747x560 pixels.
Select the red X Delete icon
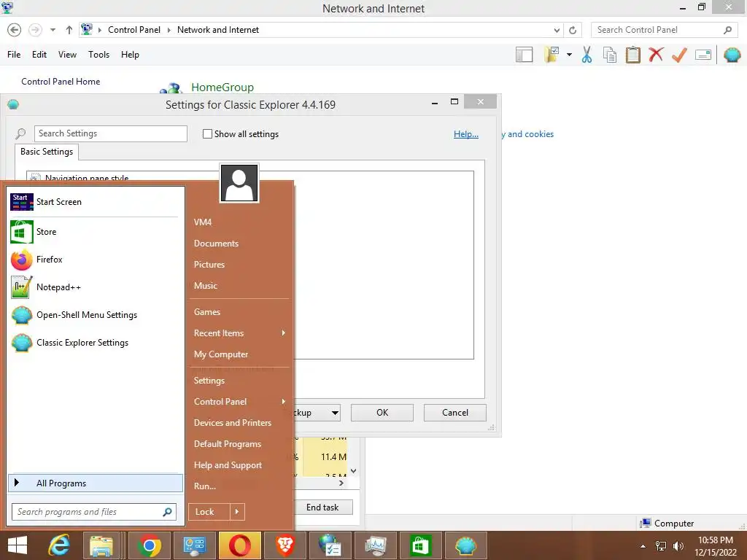point(656,55)
